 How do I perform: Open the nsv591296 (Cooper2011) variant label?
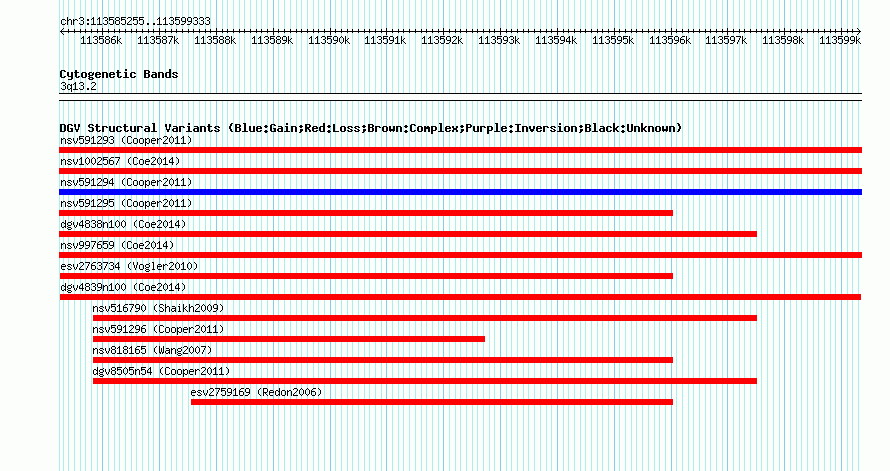[158, 329]
